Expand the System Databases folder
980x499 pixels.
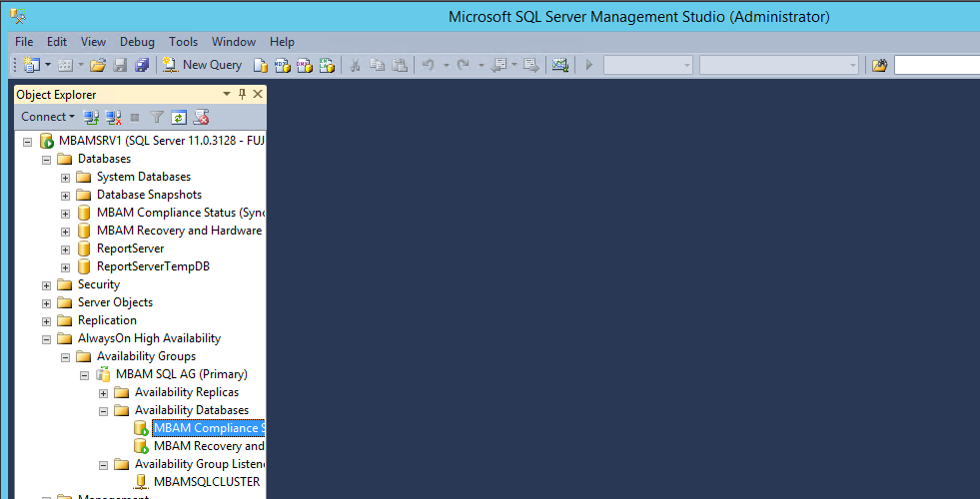point(65,178)
